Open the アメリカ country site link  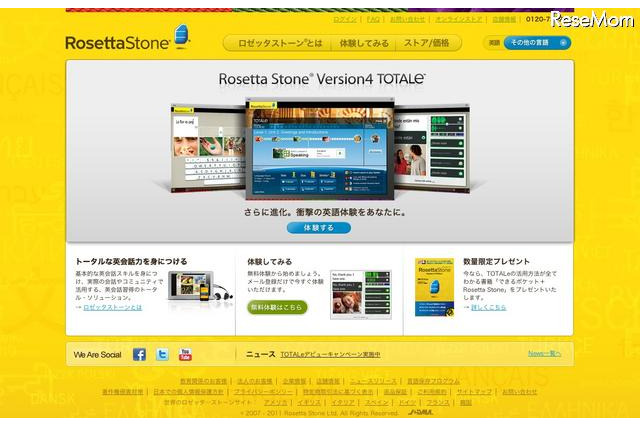tap(275, 402)
